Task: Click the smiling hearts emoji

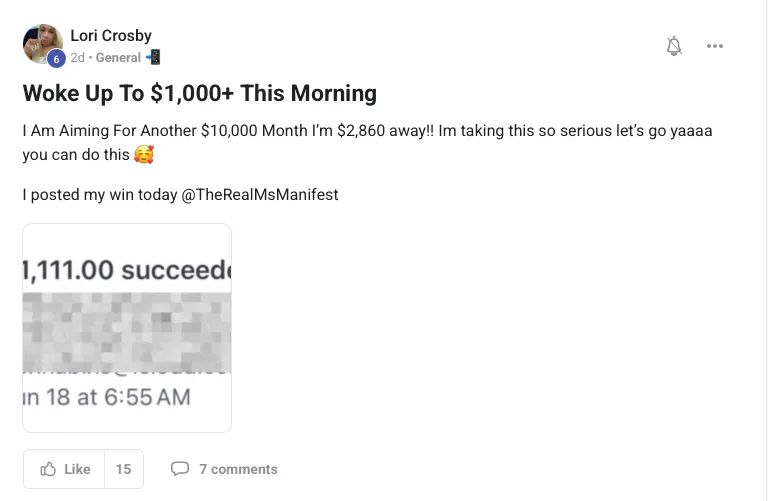Action: coord(144,155)
